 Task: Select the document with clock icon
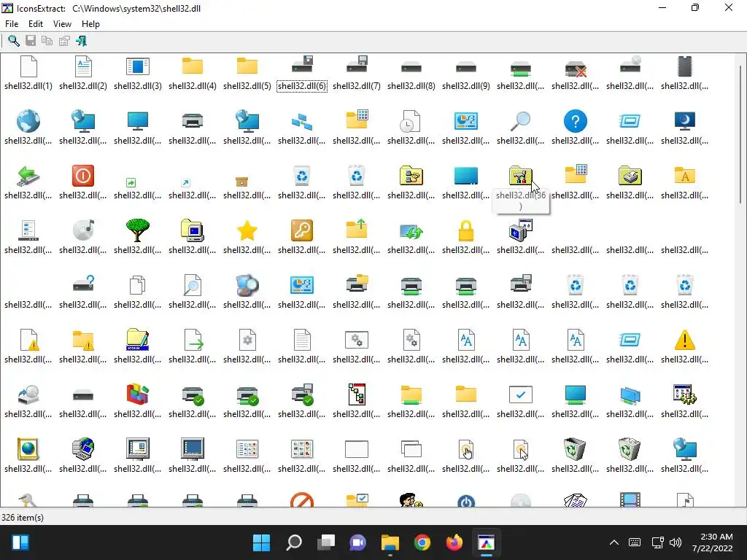(410, 121)
